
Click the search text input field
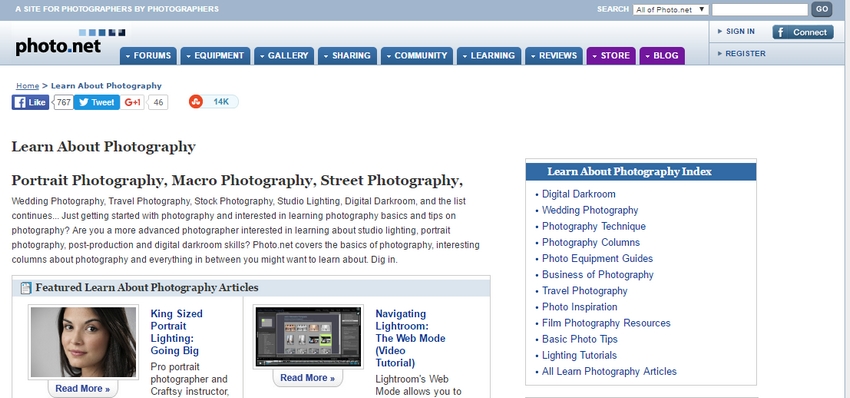(x=759, y=9)
